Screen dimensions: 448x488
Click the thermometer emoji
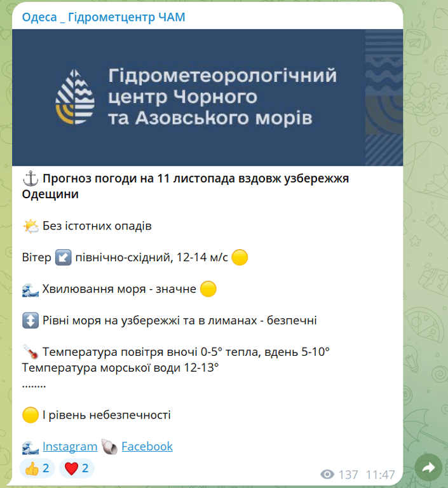coord(31,352)
